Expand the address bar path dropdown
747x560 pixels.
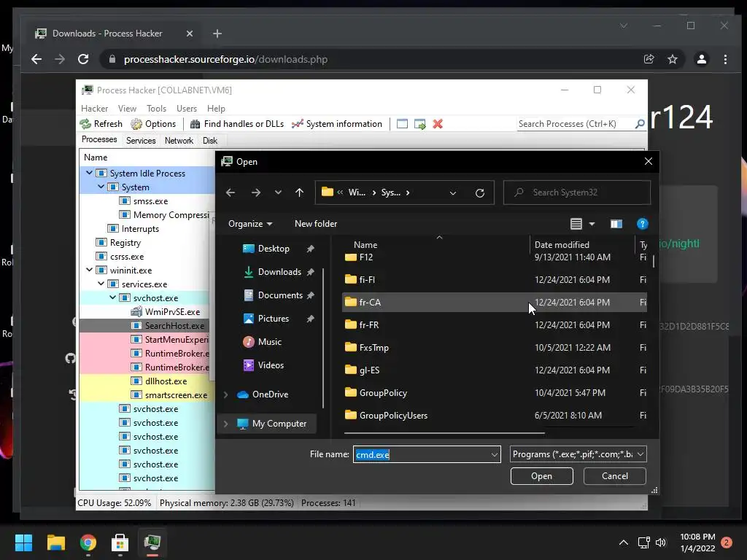(452, 192)
